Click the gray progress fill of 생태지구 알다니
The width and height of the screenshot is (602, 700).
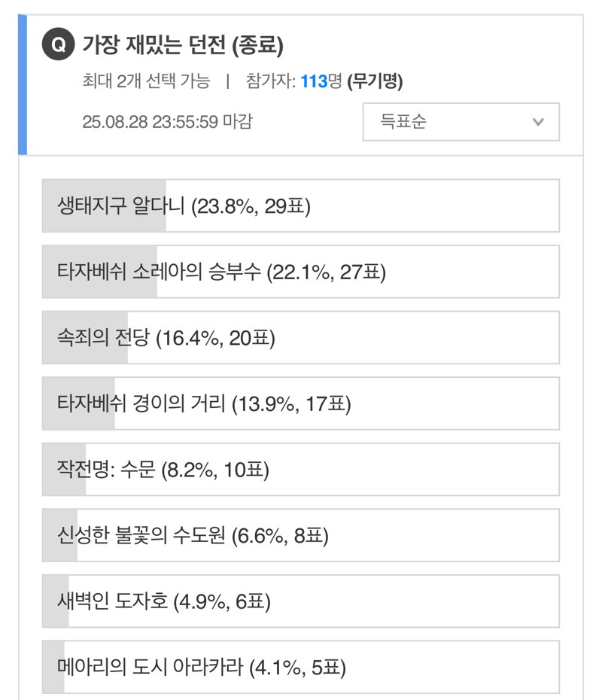click(104, 205)
